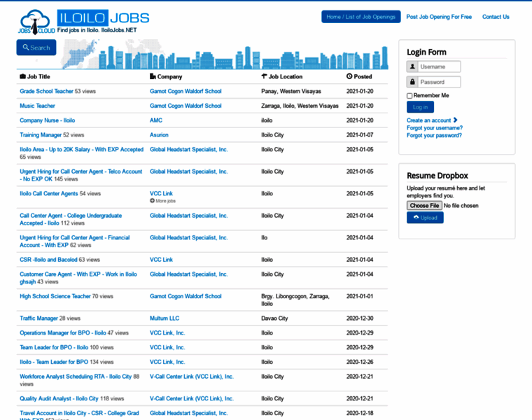
Task: Focus the Username input field
Action: pos(439,66)
